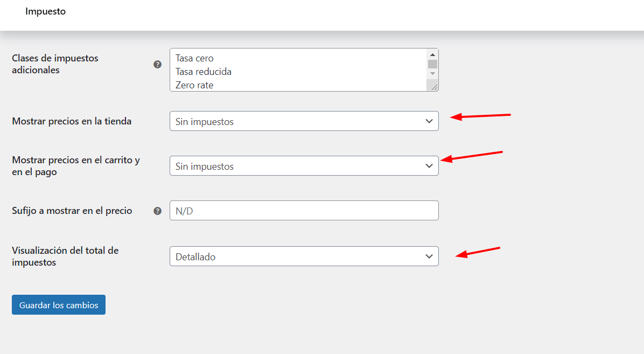Viewport: 644px width, 354px height.
Task: Click the textarea resize handle corner
Action: coord(433,86)
